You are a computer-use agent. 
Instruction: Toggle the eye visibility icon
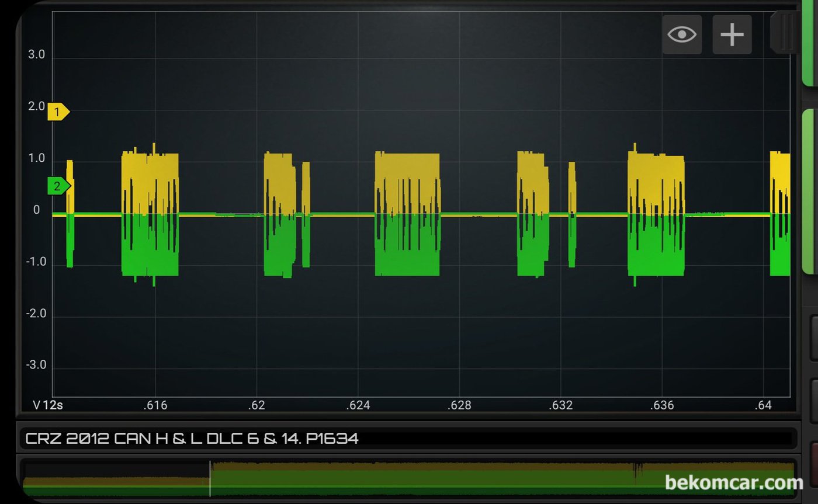681,35
